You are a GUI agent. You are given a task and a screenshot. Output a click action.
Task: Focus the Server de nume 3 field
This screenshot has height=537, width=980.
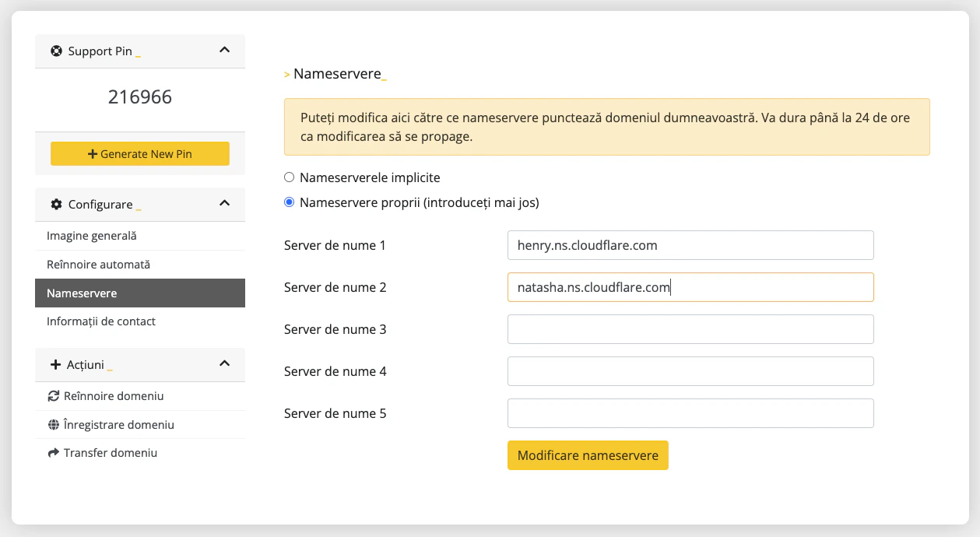pos(690,329)
